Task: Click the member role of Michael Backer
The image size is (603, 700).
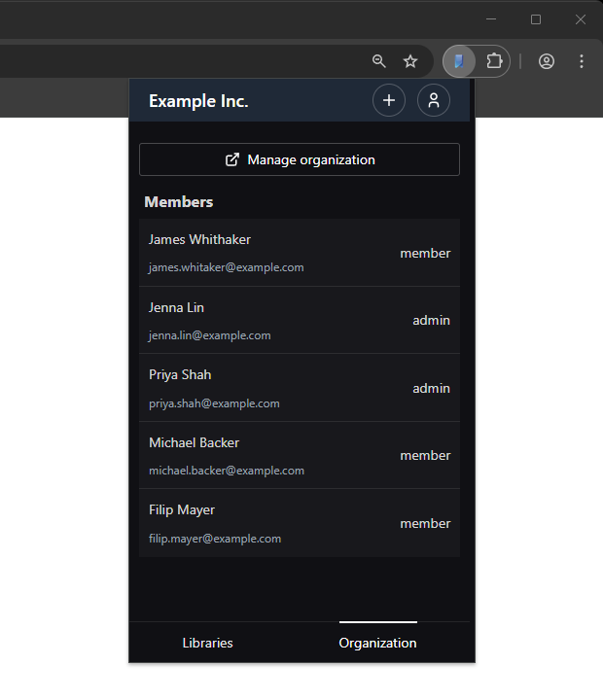Action: pos(425,456)
